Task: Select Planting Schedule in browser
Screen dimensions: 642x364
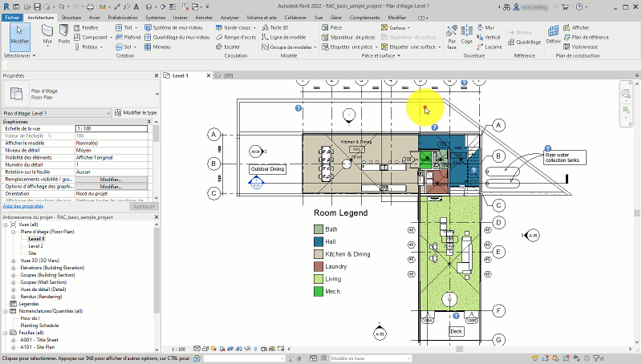Action: [39, 326]
